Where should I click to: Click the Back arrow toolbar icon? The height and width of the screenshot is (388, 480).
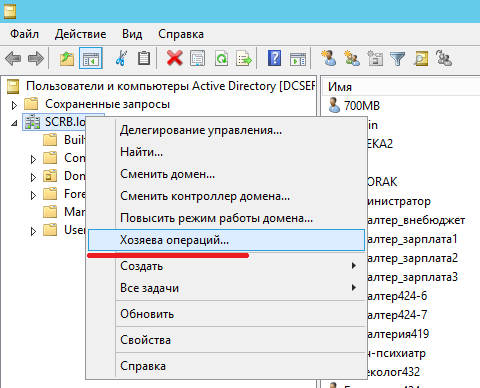click(x=13, y=59)
